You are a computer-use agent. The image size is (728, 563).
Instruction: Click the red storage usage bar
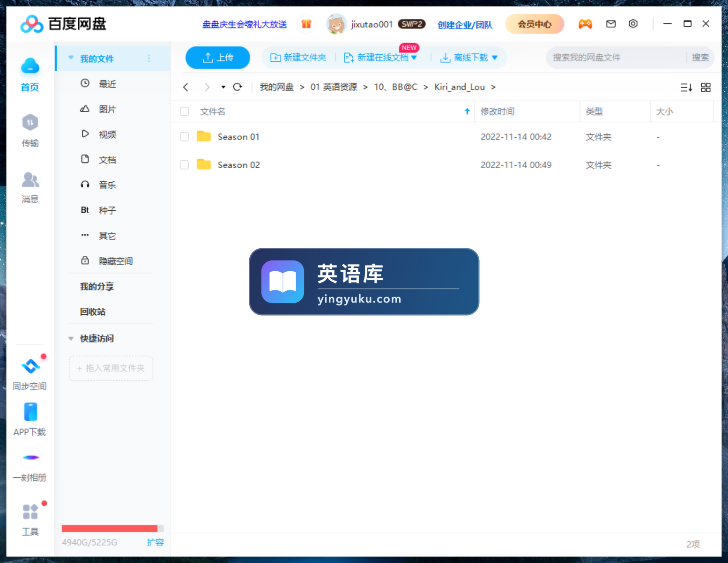coord(110,528)
